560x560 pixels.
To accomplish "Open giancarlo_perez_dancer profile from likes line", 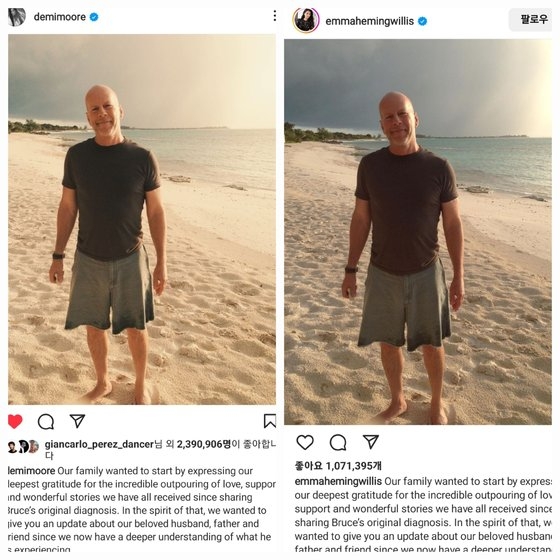I will [99, 444].
